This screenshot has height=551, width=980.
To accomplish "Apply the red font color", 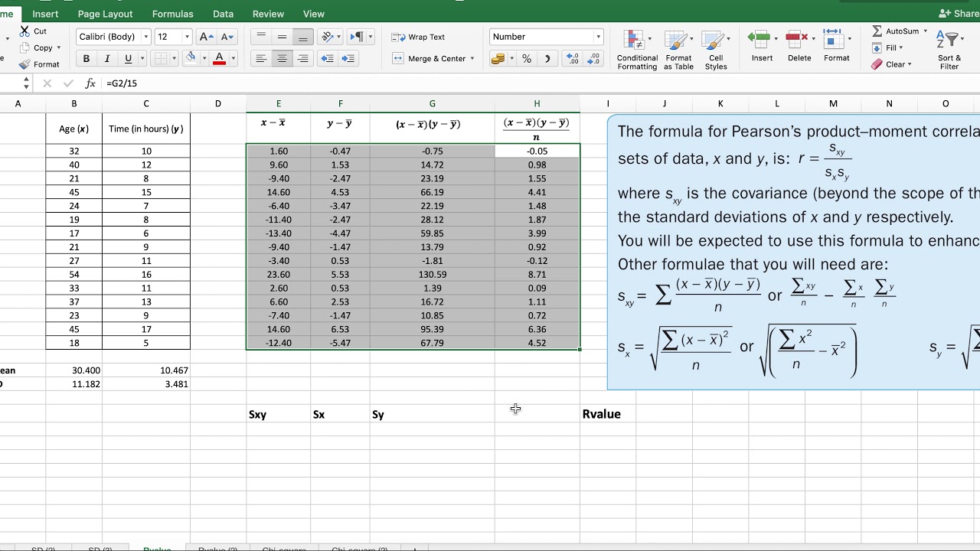I will 220,59.
